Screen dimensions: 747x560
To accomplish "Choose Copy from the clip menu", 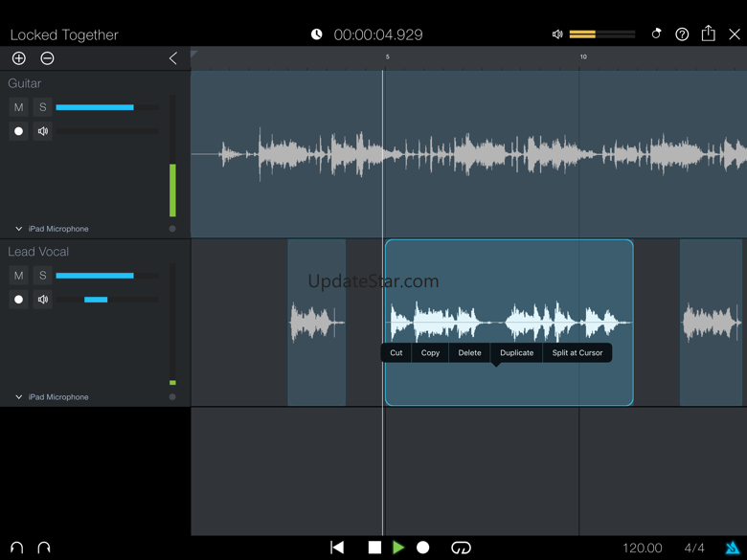I will point(430,353).
